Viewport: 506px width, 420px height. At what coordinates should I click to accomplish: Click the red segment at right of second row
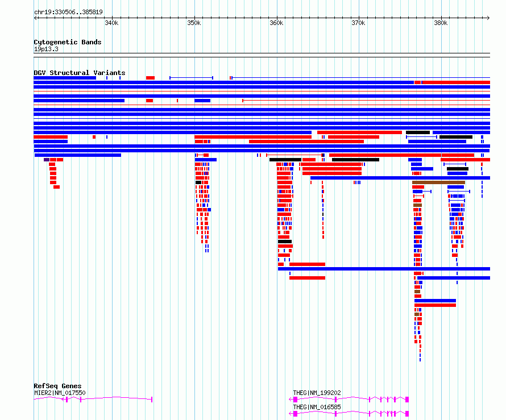point(456,82)
